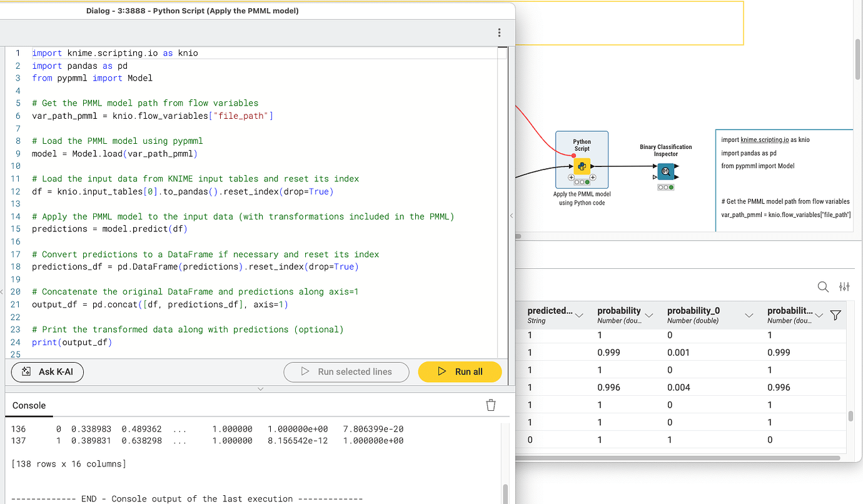Viewport: 863px width, 504px height.
Task: Click the pd.concat code line
Action: (x=159, y=305)
